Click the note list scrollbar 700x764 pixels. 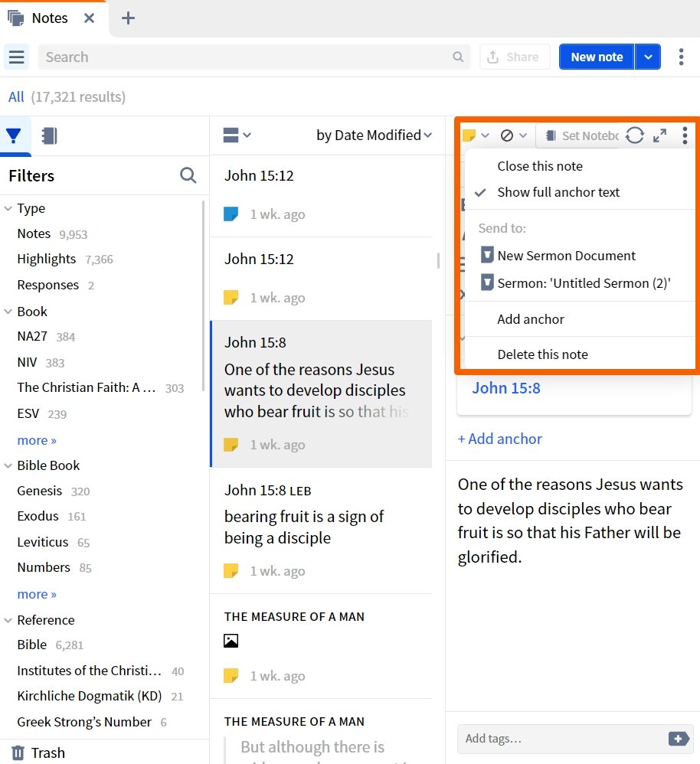[x=438, y=261]
